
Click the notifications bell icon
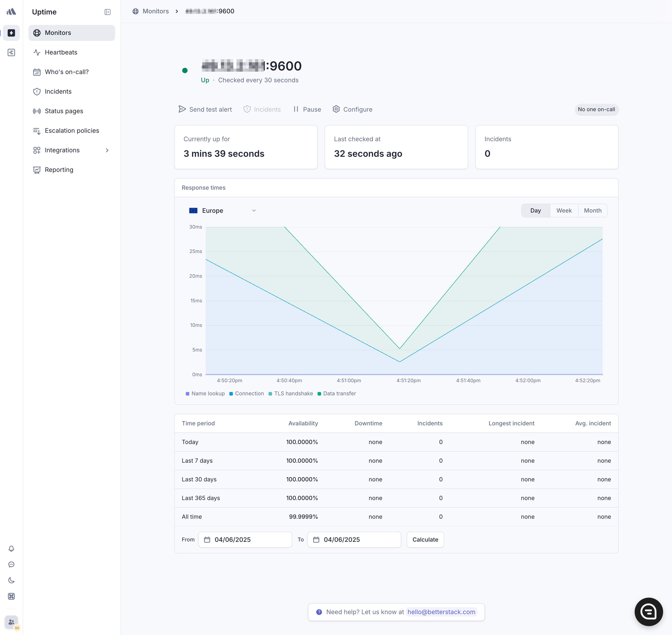coord(11,548)
